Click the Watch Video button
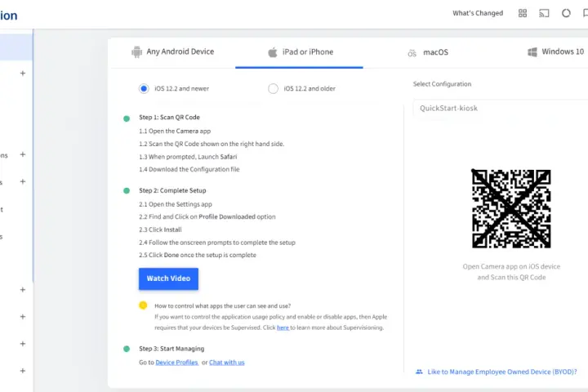Viewport: 588px width, 392px height. tap(168, 278)
